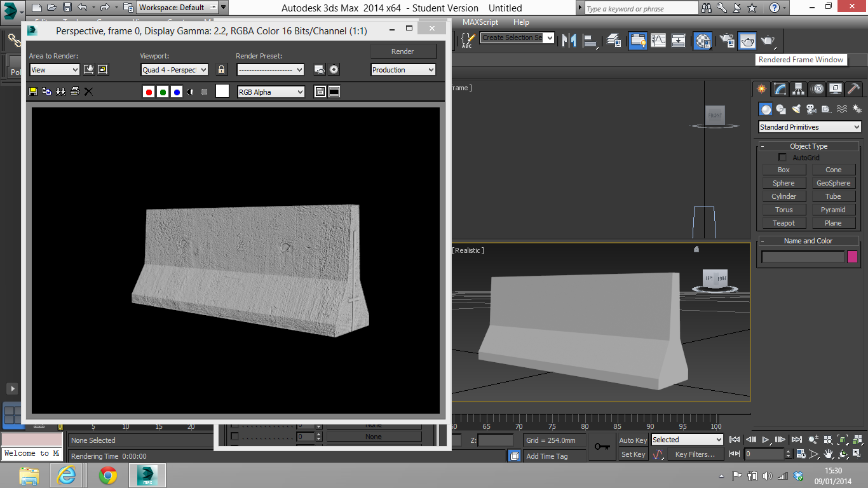The image size is (868, 488).
Task: Click the magenta object color swatch
Action: pyautogui.click(x=852, y=257)
